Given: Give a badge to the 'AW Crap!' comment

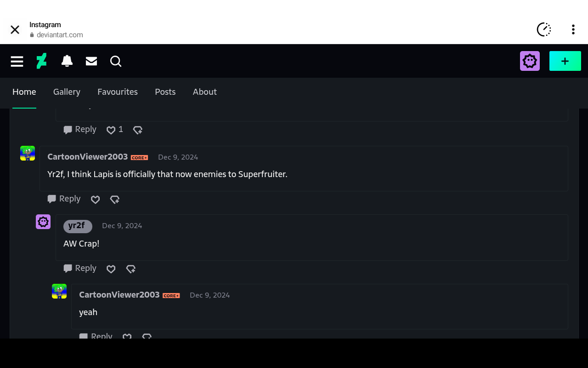Looking at the screenshot, I should coord(131,269).
